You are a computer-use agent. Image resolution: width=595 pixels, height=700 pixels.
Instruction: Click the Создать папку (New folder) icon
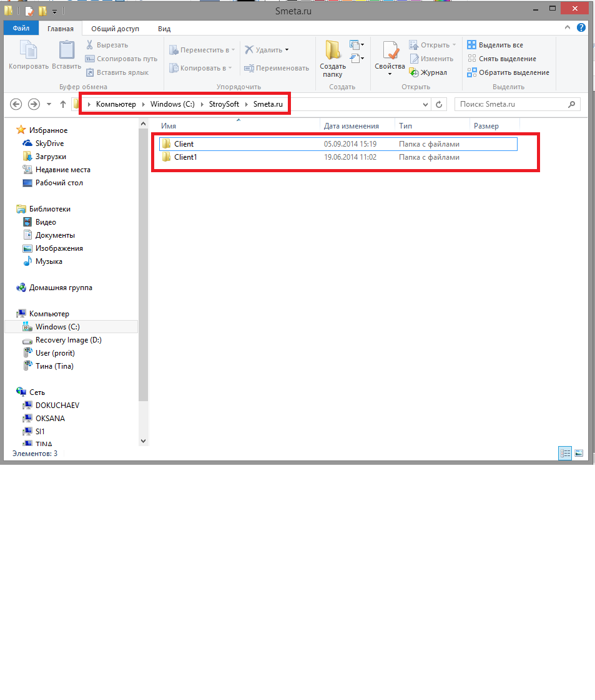click(x=332, y=51)
